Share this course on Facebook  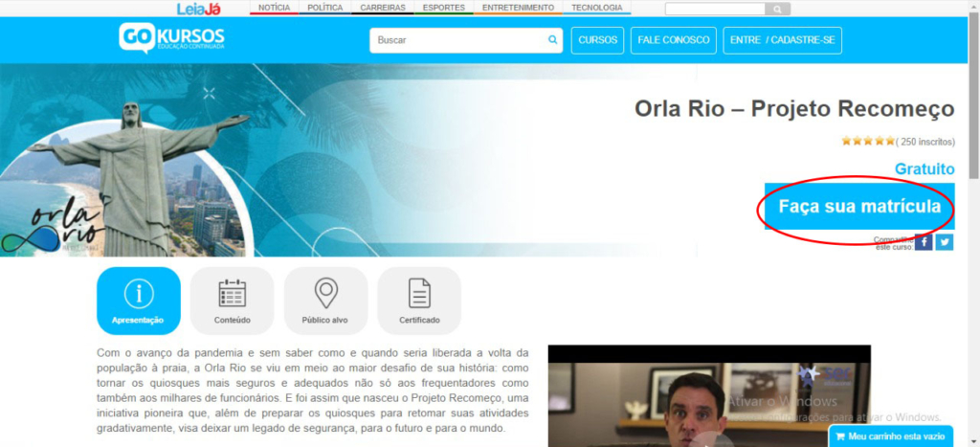coord(924,242)
